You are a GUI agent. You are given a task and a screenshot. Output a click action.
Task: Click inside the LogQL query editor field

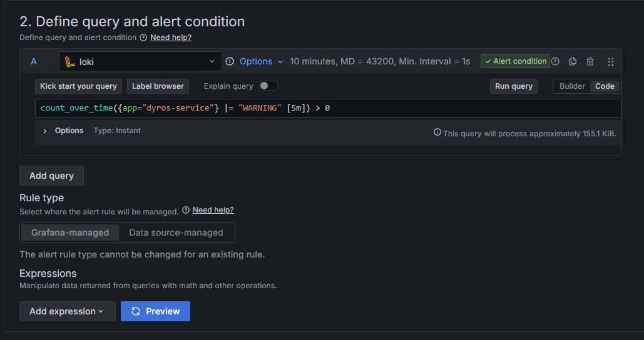tap(438, 108)
